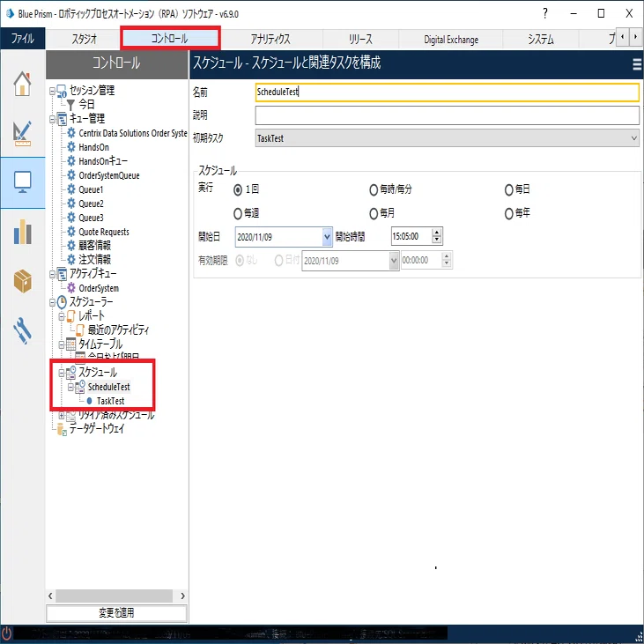644x644 pixels.
Task: Select the Control monitor sidebar icon
Action: [x=23, y=182]
